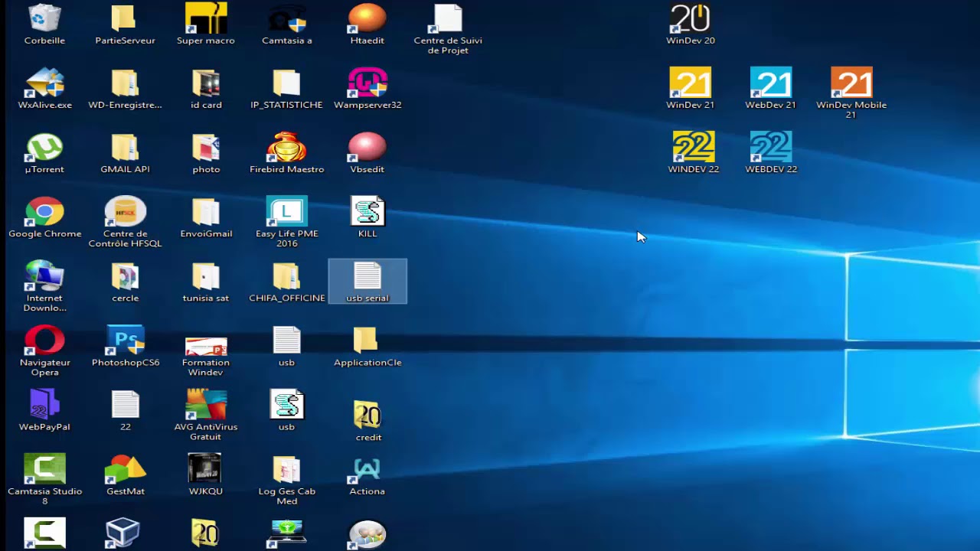Image resolution: width=980 pixels, height=551 pixels.
Task: Select the usb serial text file
Action: [x=367, y=282]
